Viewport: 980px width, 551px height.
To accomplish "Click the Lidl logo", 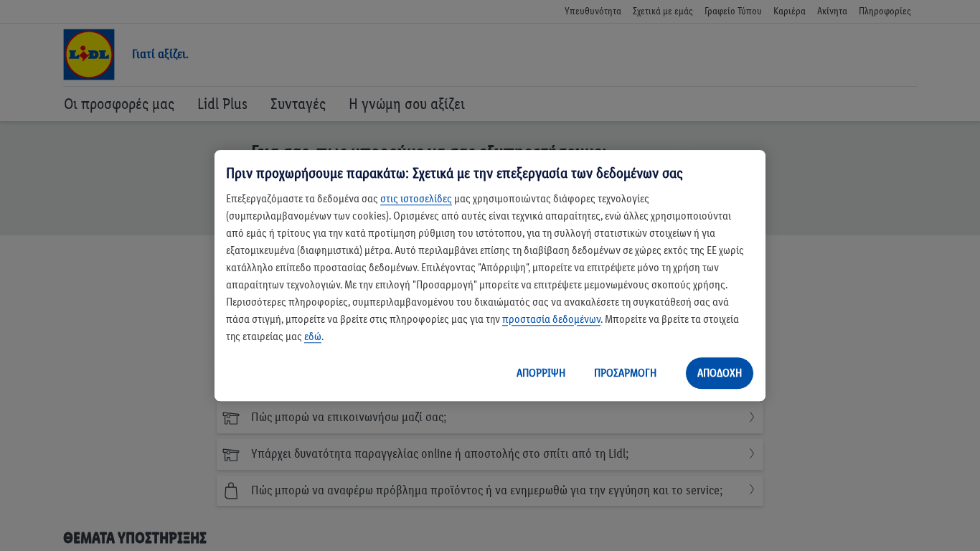I will click(89, 55).
